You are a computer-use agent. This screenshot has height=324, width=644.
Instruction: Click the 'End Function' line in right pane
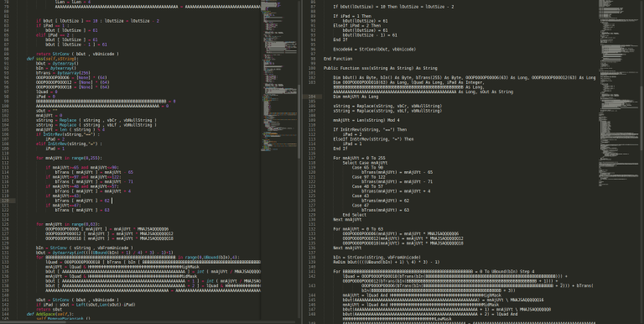tap(338, 59)
